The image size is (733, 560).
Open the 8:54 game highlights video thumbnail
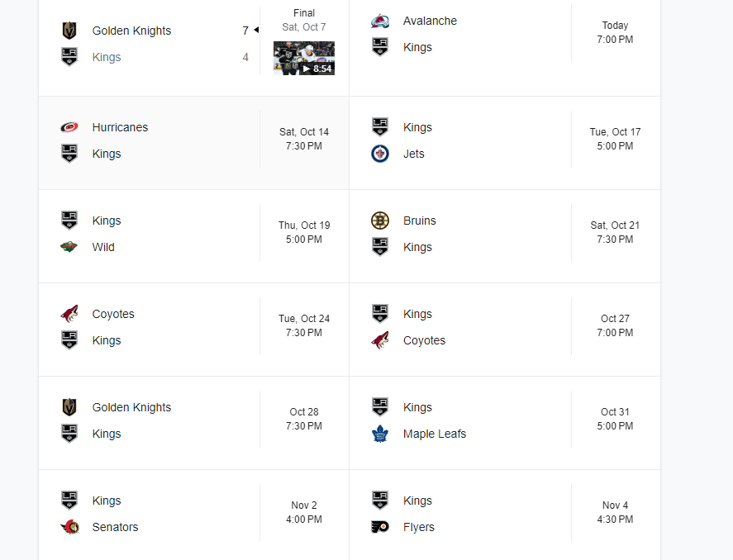(x=304, y=58)
